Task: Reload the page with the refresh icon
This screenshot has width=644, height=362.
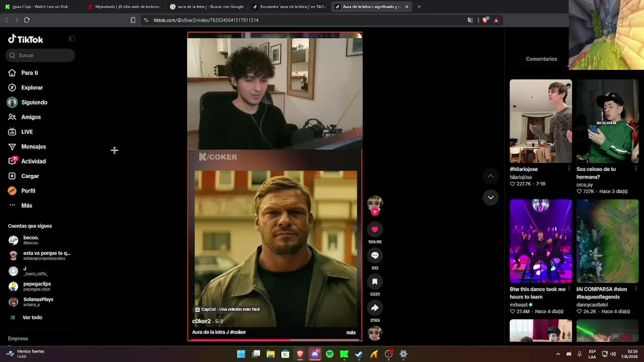Action: pos(27,20)
